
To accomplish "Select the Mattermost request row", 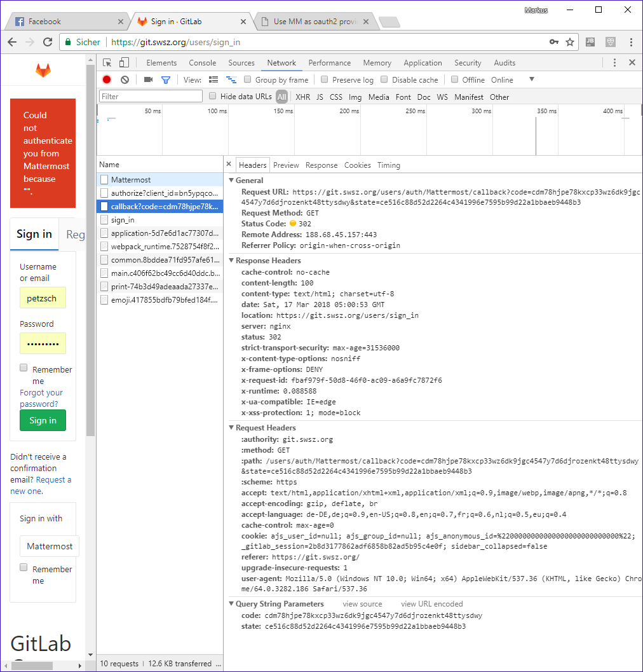I will [x=159, y=179].
